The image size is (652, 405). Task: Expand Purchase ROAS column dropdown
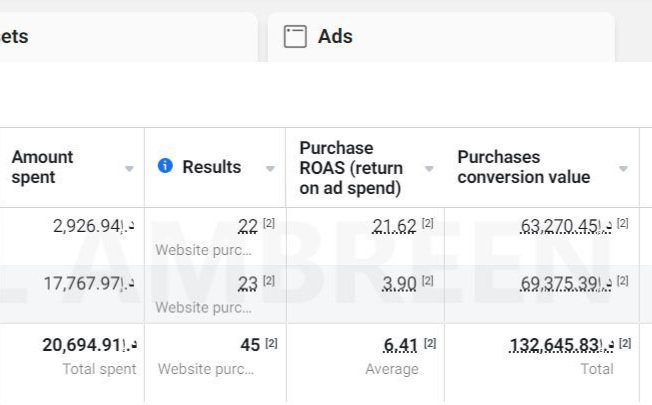click(429, 169)
